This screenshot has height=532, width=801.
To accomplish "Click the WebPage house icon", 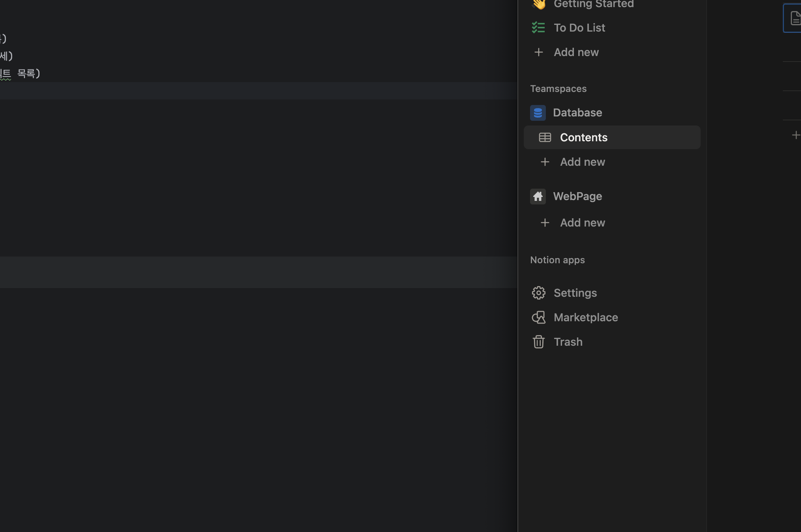I will tap(538, 197).
